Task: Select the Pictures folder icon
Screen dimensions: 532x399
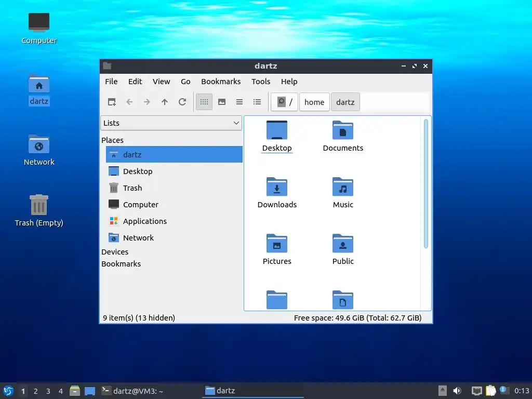Action: (277, 249)
